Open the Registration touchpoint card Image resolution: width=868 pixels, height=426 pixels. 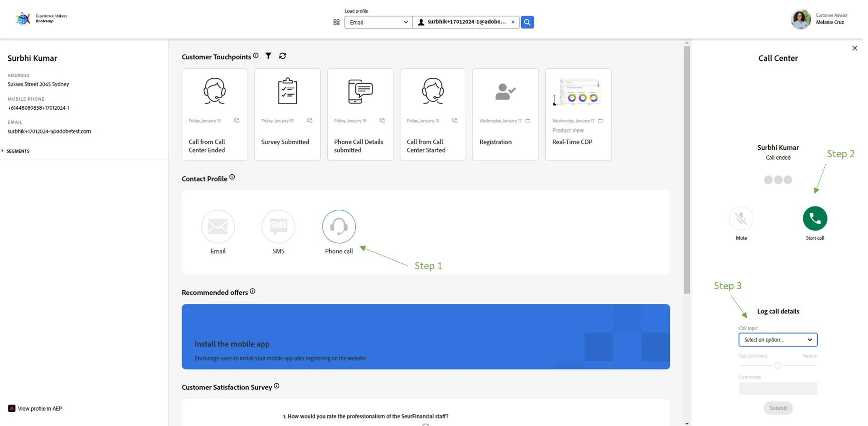pos(506,114)
